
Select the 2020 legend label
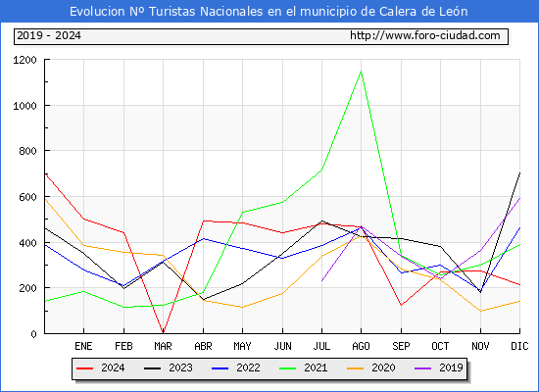(x=383, y=367)
